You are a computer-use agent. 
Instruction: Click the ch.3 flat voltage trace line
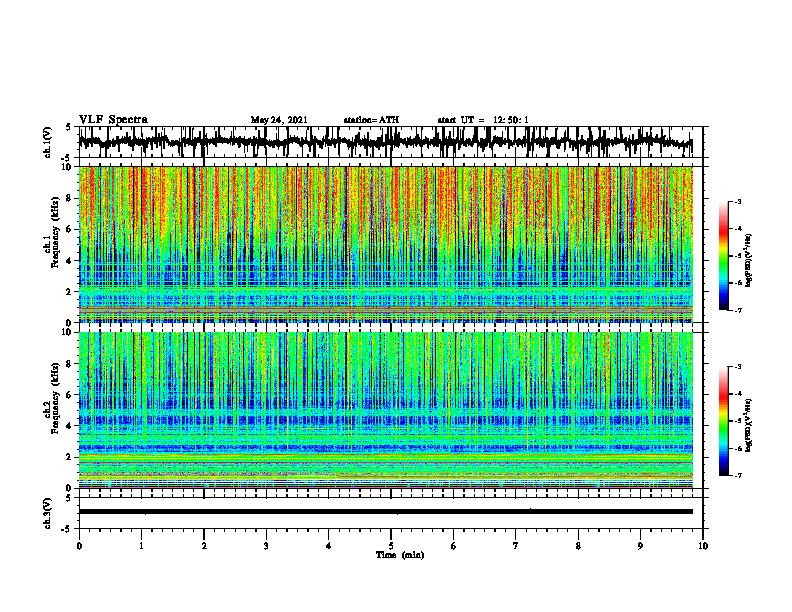(385, 512)
